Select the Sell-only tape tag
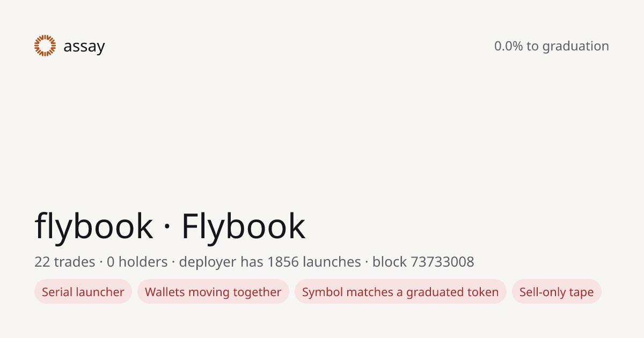 557,292
